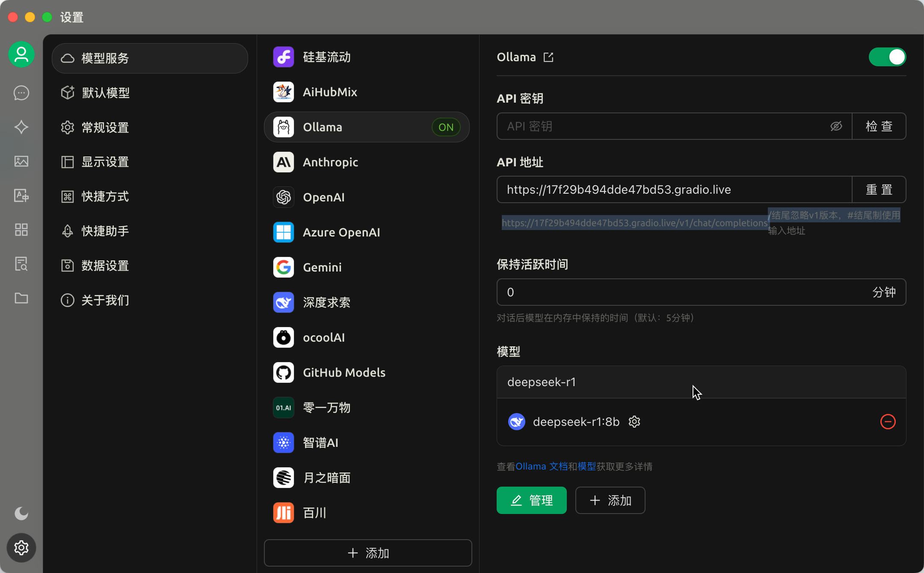This screenshot has height=573, width=924.
Task: Click the sparkle agents sidebar icon
Action: click(21, 127)
